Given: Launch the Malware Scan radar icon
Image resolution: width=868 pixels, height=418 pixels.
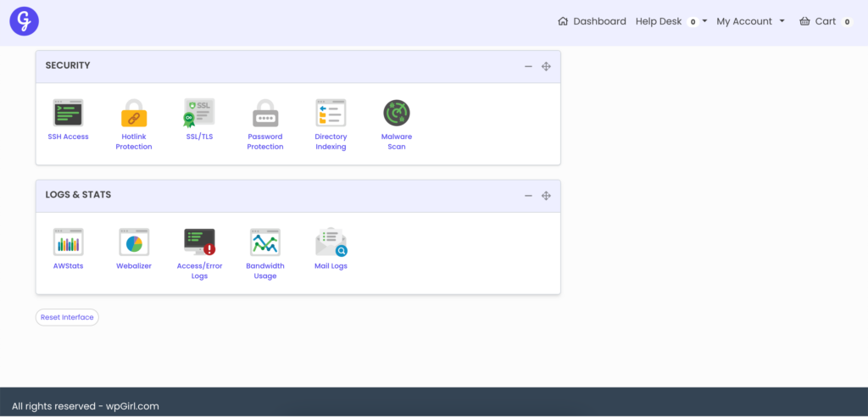Looking at the screenshot, I should pos(397,113).
